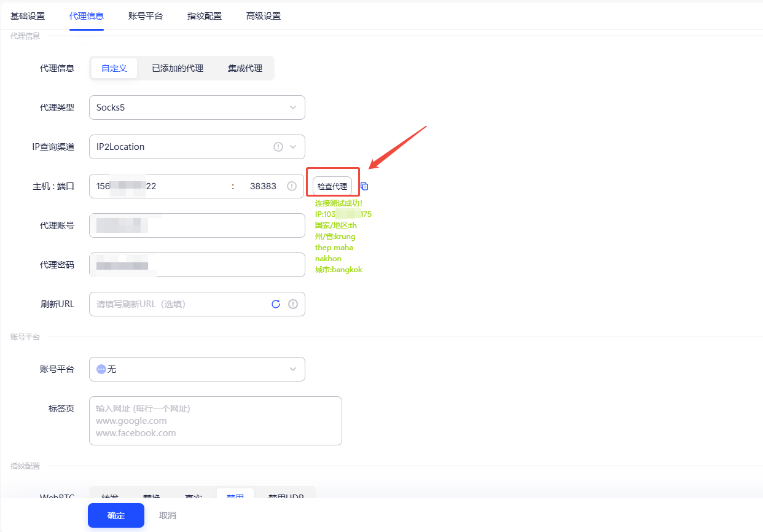This screenshot has width=763, height=532.
Task: Open the 指纹配置 tab
Action: click(x=205, y=16)
